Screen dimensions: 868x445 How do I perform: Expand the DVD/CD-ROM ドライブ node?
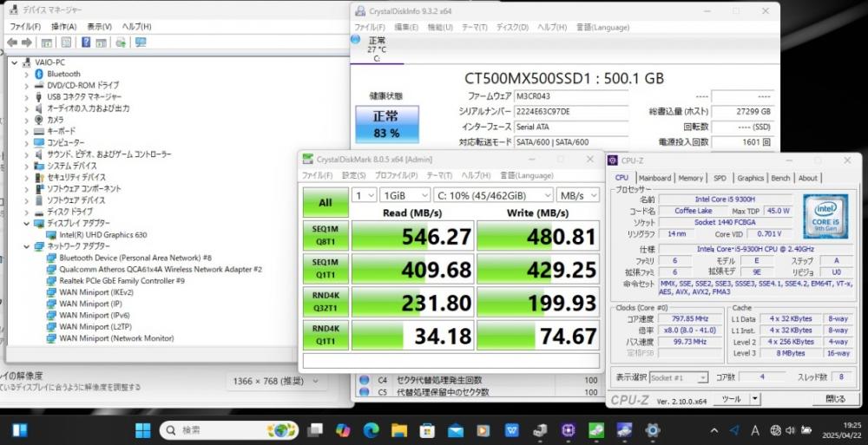point(26,85)
